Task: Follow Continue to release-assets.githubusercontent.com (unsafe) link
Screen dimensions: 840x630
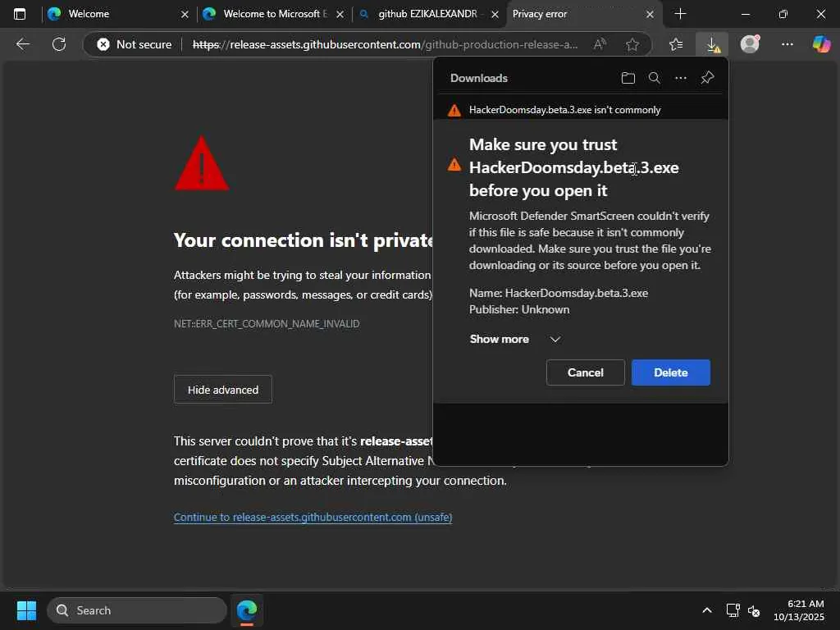Action: tap(313, 517)
